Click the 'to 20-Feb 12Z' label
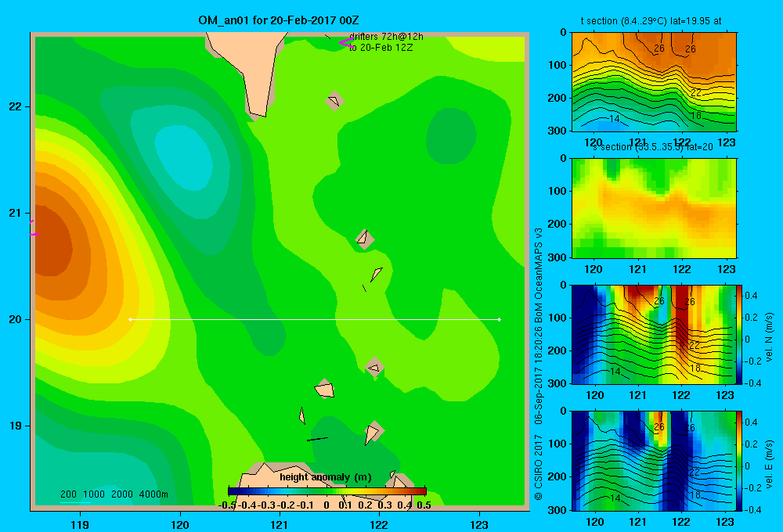 381,48
